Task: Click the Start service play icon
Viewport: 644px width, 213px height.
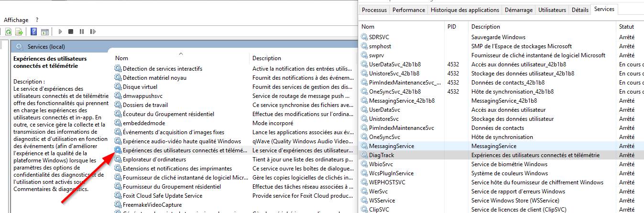Action: click(x=60, y=32)
